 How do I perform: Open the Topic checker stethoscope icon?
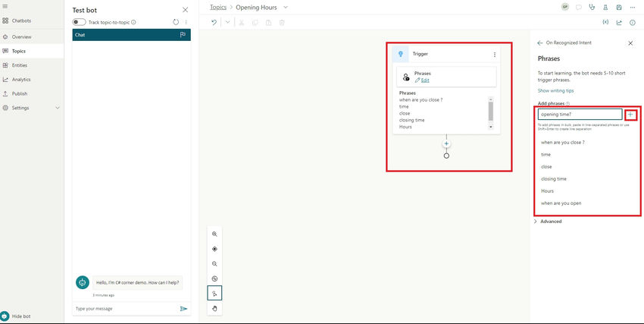[592, 7]
